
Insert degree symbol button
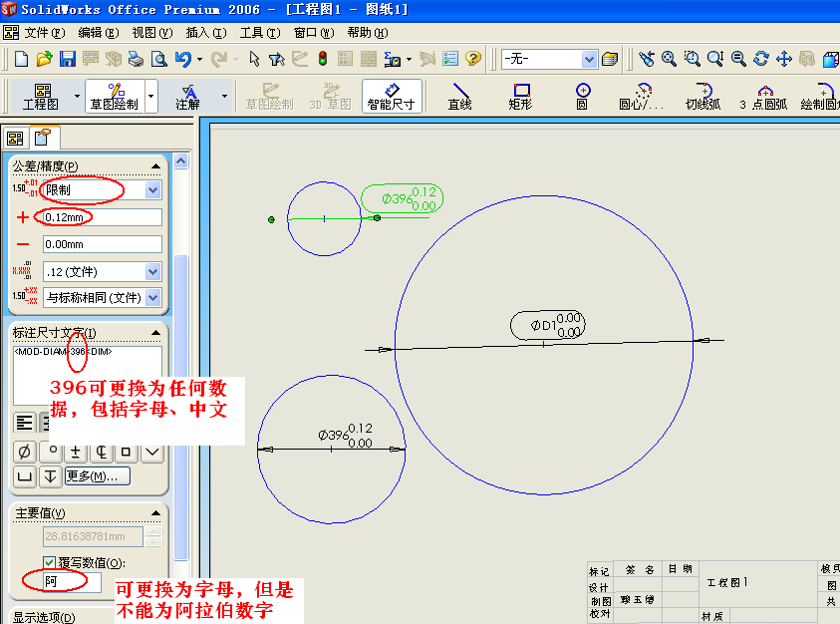(53, 452)
